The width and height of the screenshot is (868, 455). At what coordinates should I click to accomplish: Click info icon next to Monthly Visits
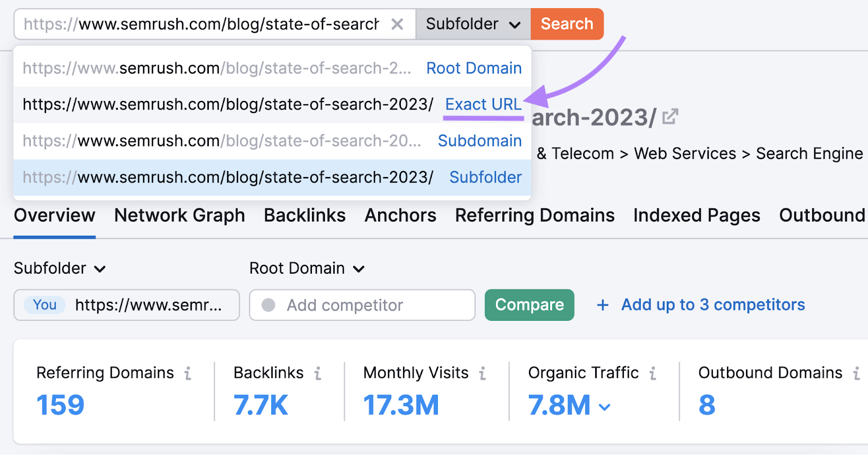coord(482,373)
